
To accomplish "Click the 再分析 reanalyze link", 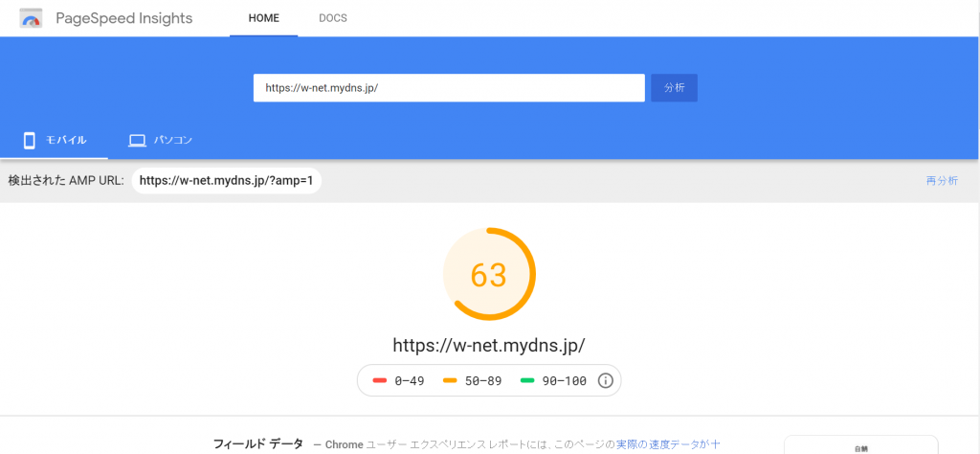I will (942, 181).
